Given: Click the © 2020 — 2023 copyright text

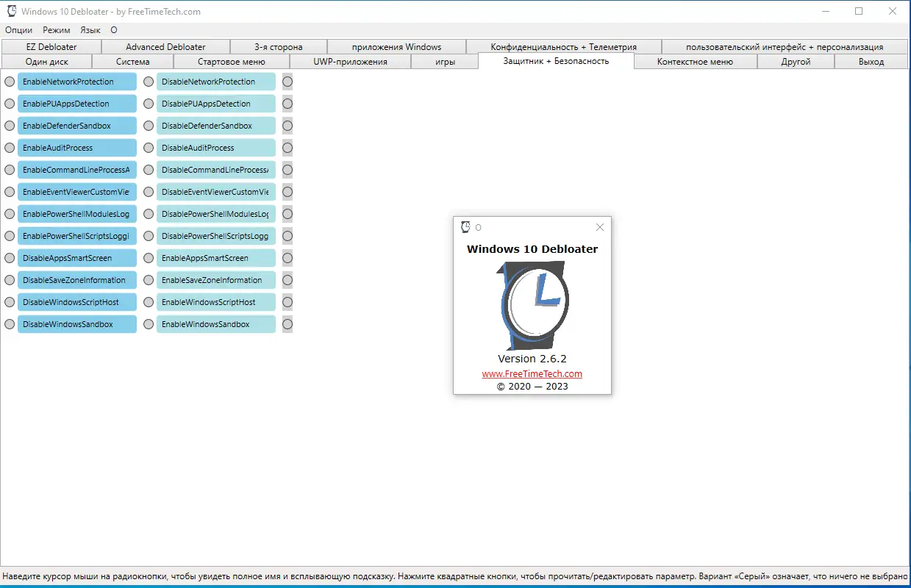Looking at the screenshot, I should (x=532, y=386).
